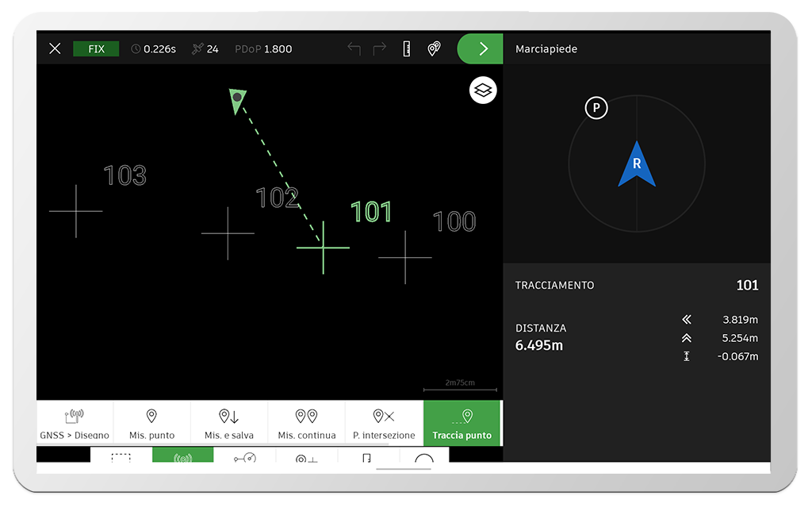Image resolution: width=812 pixels, height=507 pixels.
Task: Toggle the FIX status indicator
Action: coord(96,49)
